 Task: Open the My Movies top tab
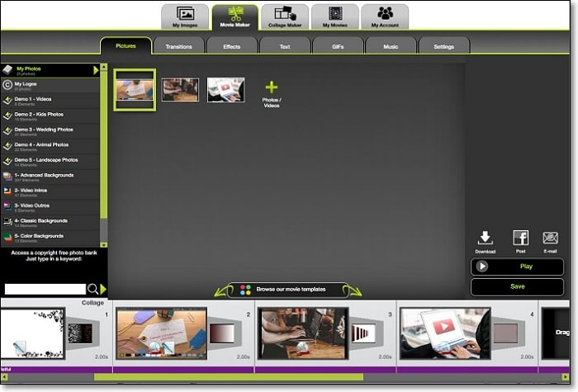(334, 17)
